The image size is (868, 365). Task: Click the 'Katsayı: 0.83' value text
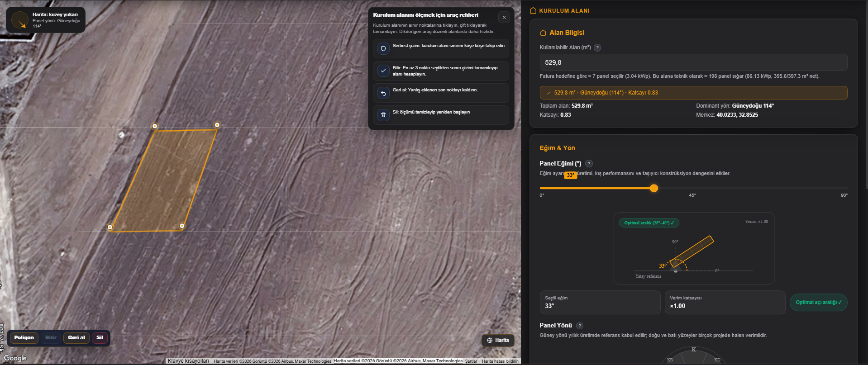pos(555,115)
